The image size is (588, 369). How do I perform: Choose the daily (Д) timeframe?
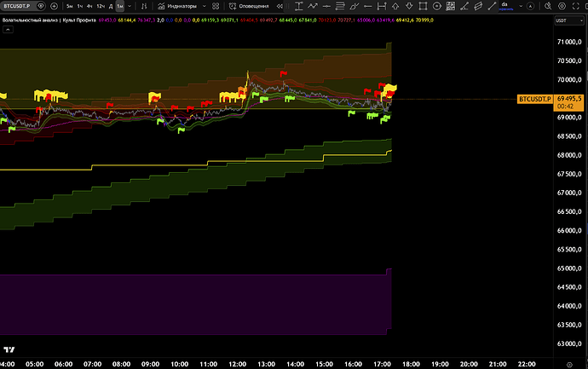[x=109, y=5]
